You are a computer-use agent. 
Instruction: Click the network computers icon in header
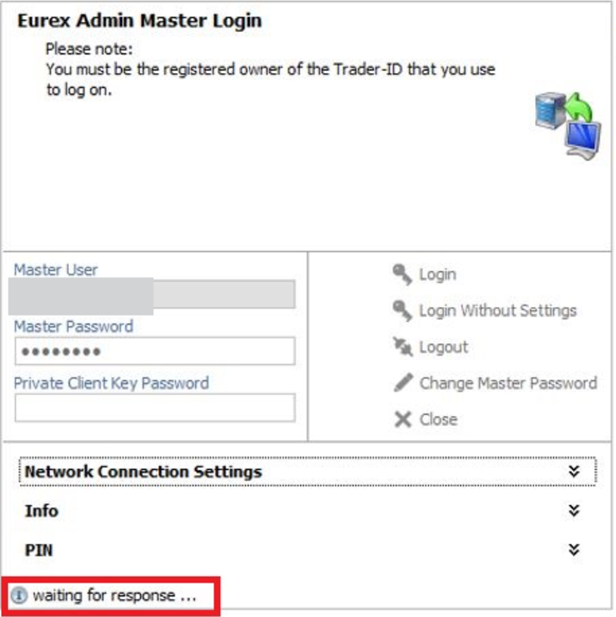click(x=563, y=124)
